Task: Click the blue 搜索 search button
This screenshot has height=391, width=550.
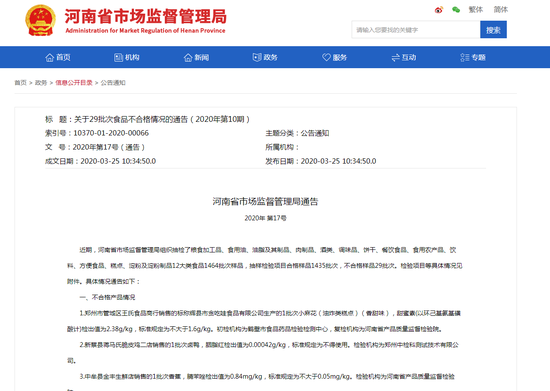Action: pos(493,30)
